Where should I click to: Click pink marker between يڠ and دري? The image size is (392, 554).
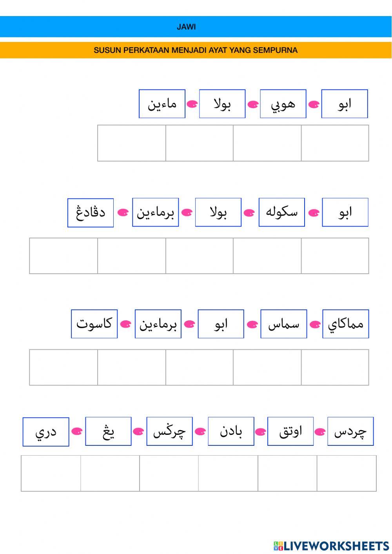(77, 432)
